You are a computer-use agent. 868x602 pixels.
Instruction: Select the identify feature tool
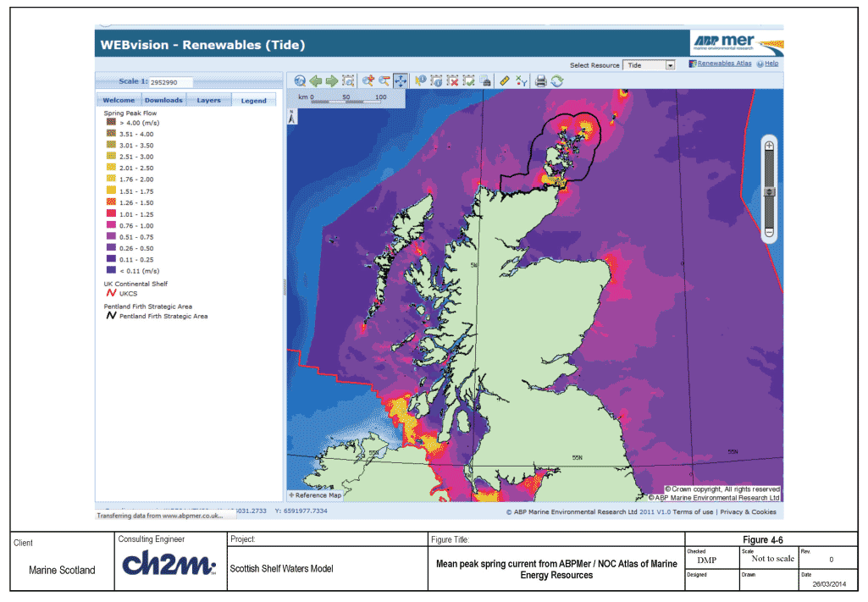420,80
